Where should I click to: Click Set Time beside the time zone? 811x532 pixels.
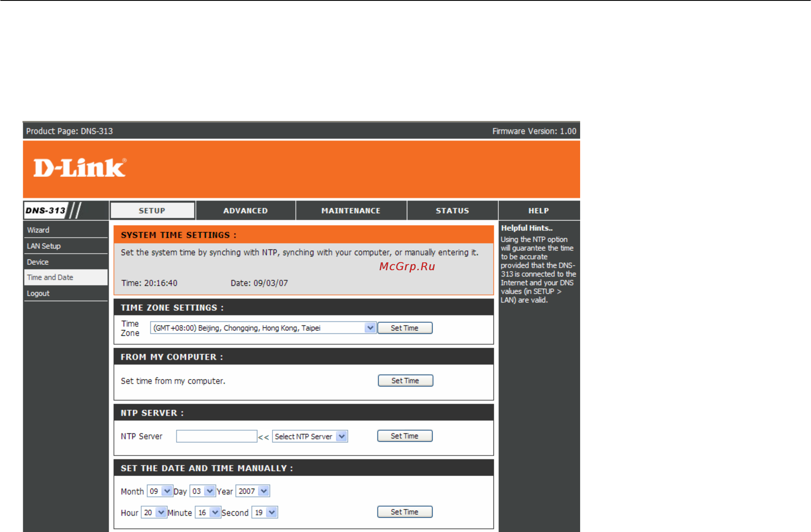coord(405,328)
